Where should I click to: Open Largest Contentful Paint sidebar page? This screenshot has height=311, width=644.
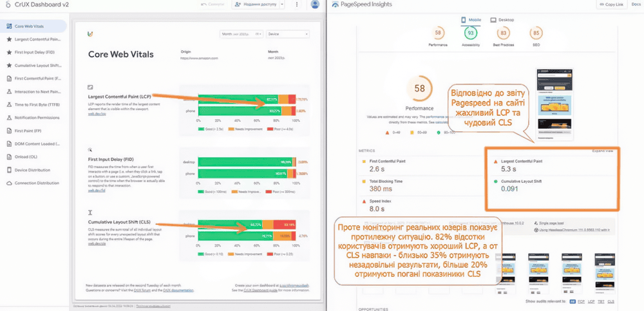pyautogui.click(x=33, y=39)
